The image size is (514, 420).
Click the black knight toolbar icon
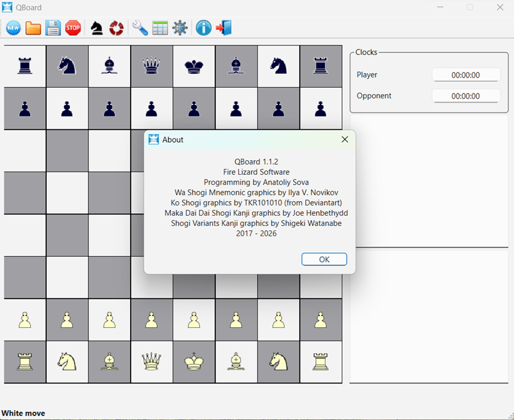(96, 28)
